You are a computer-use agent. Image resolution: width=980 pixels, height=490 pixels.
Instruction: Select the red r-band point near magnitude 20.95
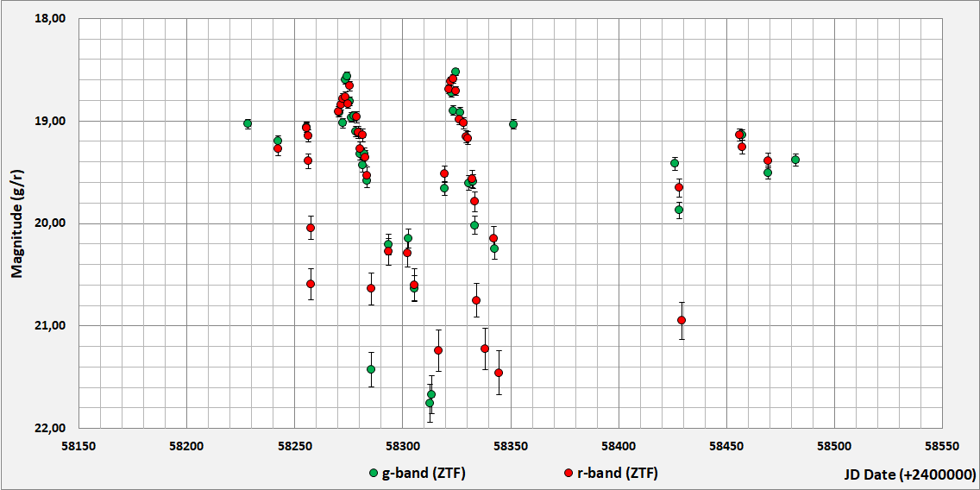coord(682,320)
